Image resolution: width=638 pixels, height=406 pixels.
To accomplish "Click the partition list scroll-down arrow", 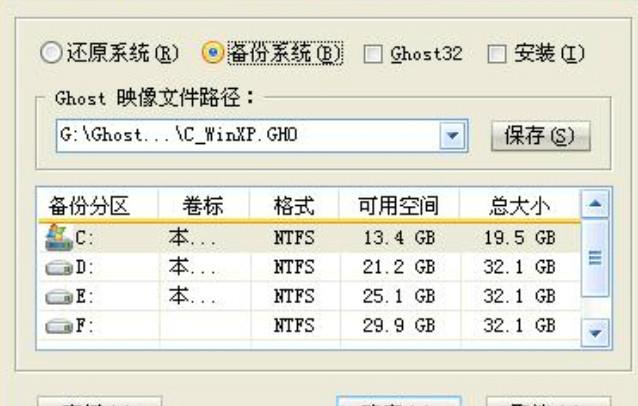I will (x=595, y=333).
